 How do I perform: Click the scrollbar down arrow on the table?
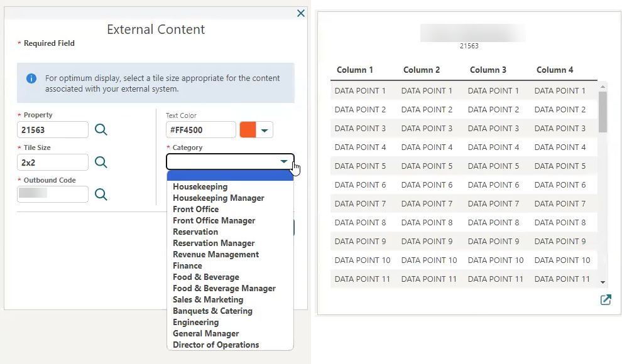(603, 282)
